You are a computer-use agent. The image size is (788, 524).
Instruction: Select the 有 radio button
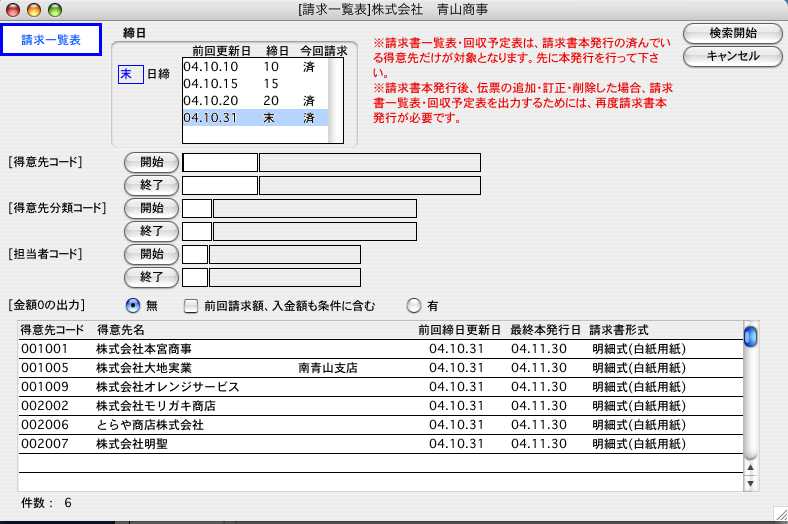click(413, 306)
